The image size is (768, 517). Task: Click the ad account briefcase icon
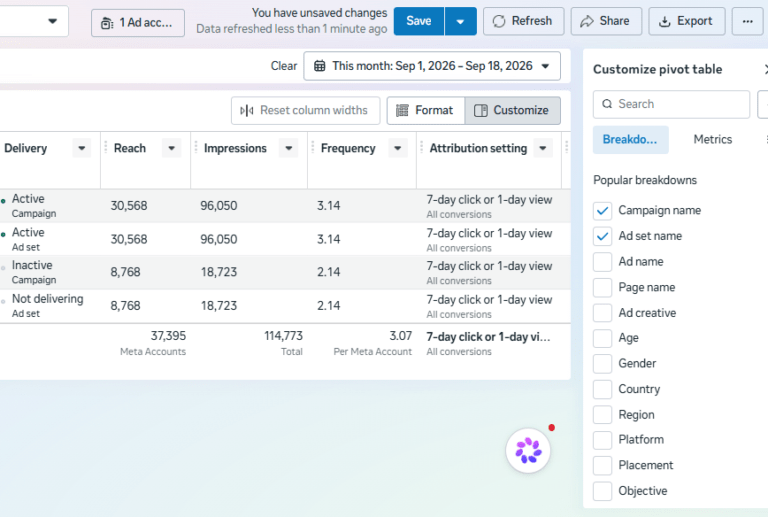pos(107,23)
